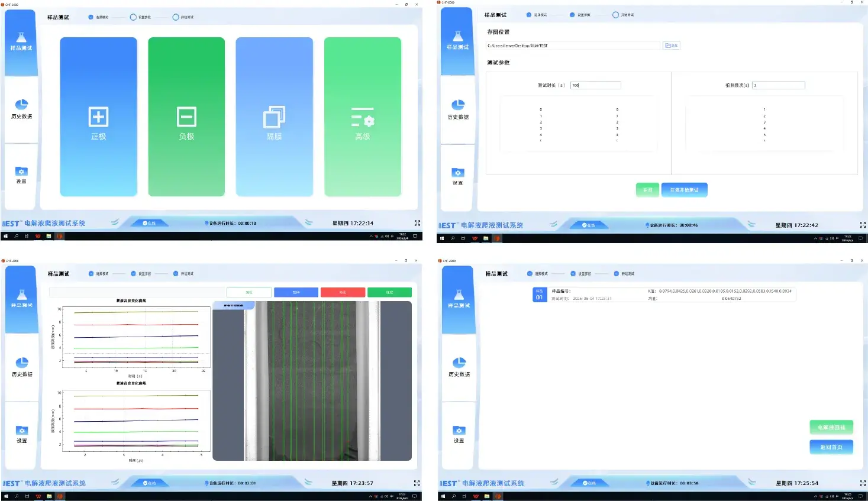Click the red stop button above the camera view

coord(343,292)
